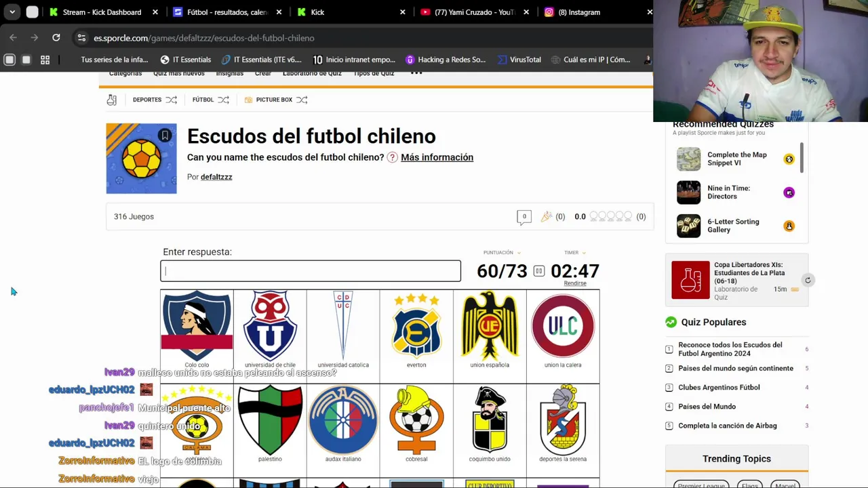
Task: Click the Universidad Católica crest
Action: tap(343, 326)
